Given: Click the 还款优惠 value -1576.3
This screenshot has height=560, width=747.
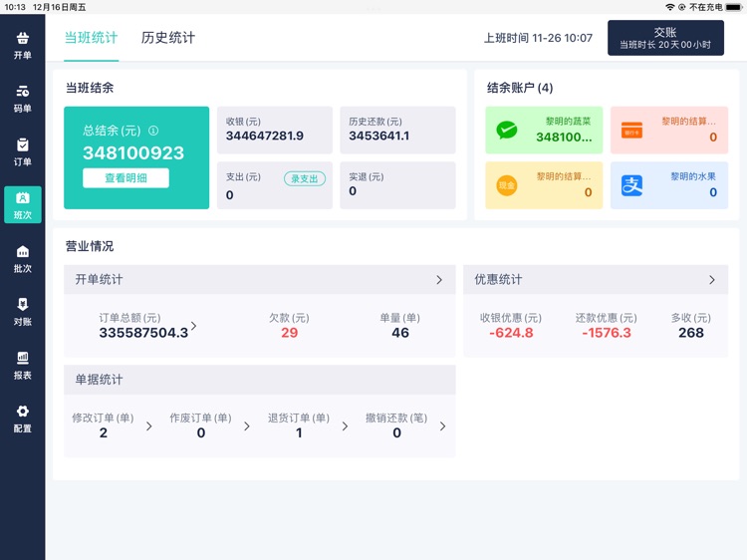Looking at the screenshot, I should pyautogui.click(x=607, y=333).
